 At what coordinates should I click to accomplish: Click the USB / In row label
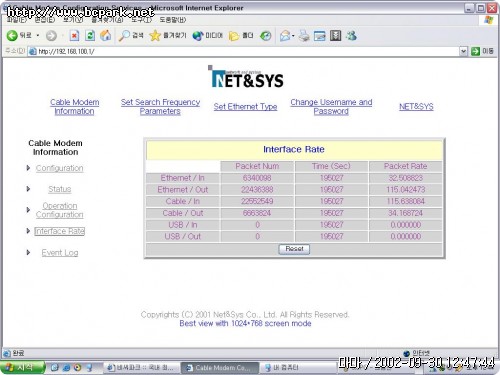click(x=183, y=225)
